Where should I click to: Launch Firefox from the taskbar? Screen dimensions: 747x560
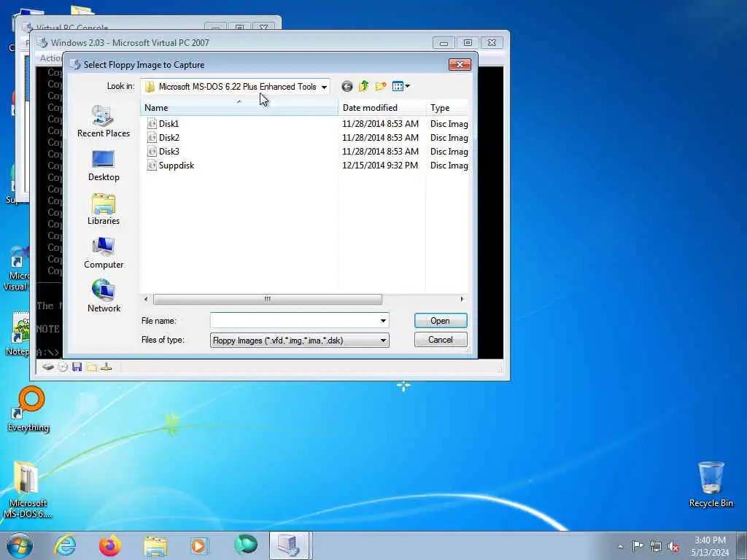110,545
